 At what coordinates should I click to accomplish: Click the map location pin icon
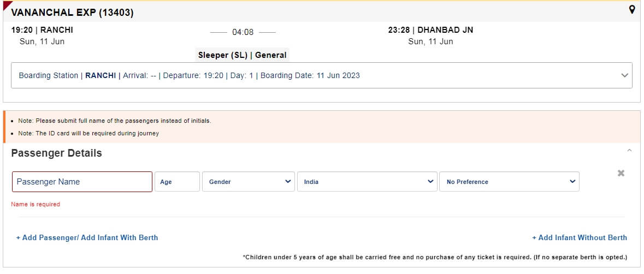tap(632, 9)
